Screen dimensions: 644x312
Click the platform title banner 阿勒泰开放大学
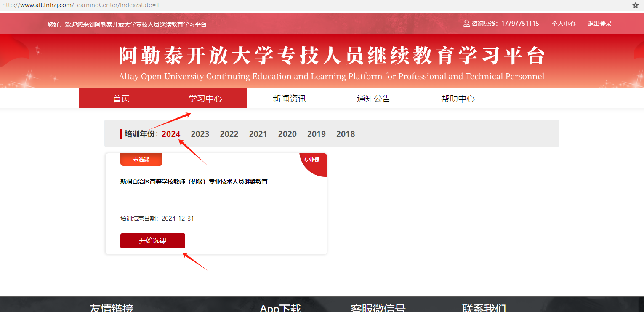click(332, 56)
